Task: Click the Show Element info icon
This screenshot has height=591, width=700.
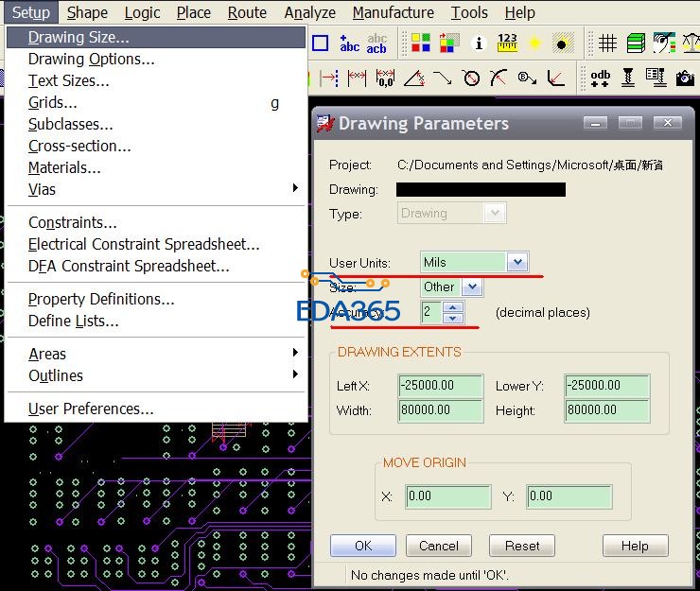Action: pyautogui.click(x=479, y=43)
